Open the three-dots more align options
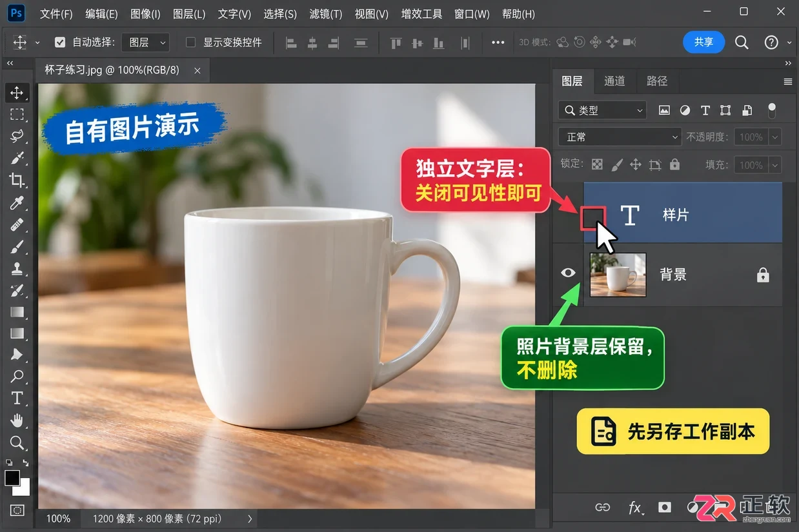This screenshot has height=532, width=799. click(x=498, y=43)
